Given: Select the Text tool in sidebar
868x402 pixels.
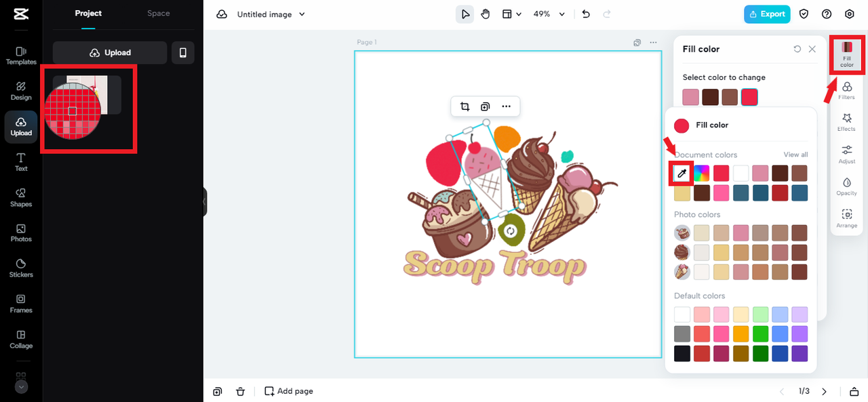Looking at the screenshot, I should tap(21, 162).
